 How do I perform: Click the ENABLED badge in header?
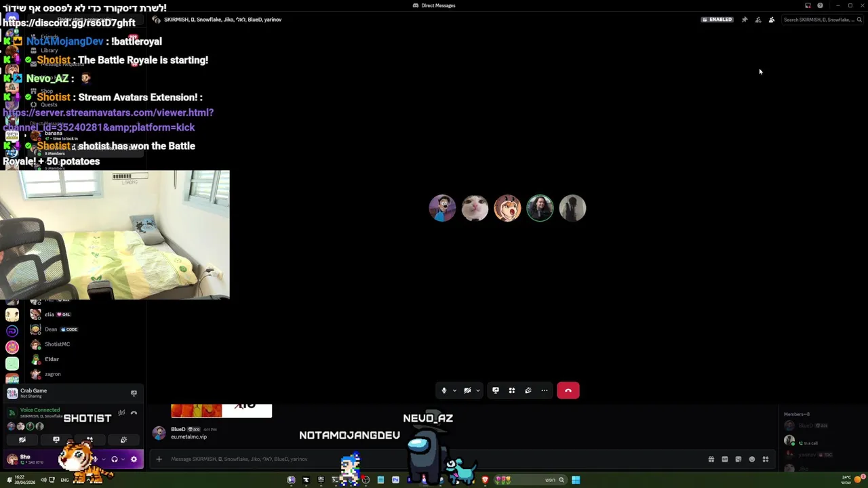tap(718, 20)
